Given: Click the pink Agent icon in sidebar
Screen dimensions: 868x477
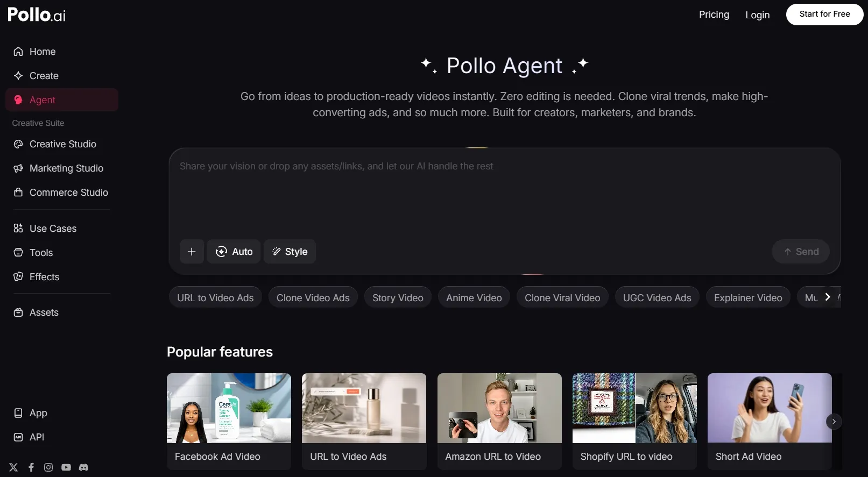Looking at the screenshot, I should 18,100.
